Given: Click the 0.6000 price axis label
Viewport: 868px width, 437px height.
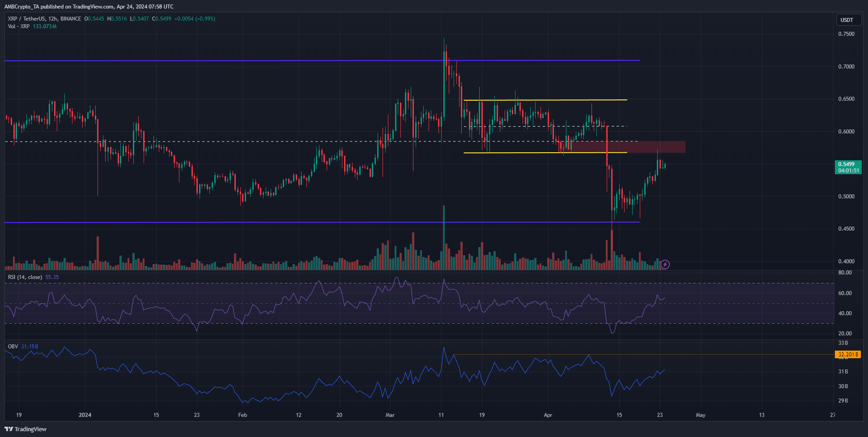Looking at the screenshot, I should click(x=846, y=132).
